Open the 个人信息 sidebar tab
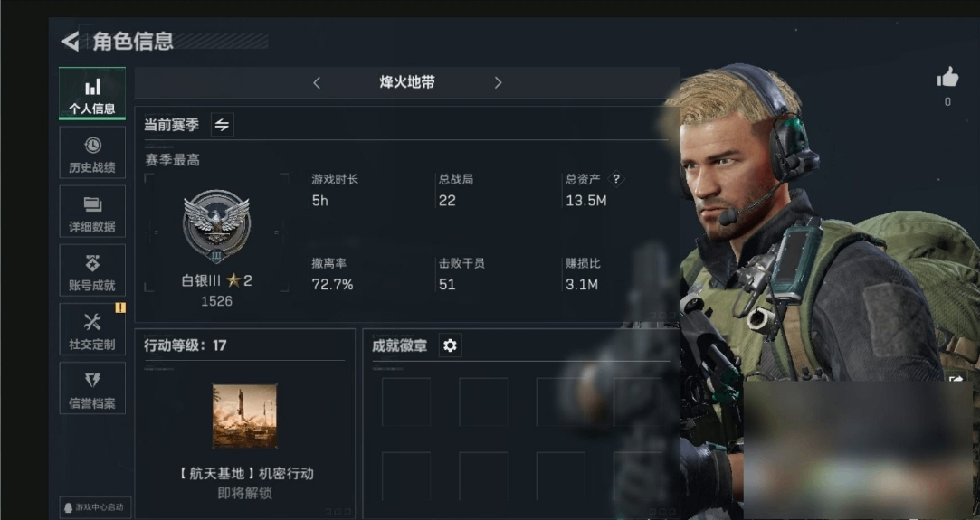The width and height of the screenshot is (980, 520). click(92, 94)
